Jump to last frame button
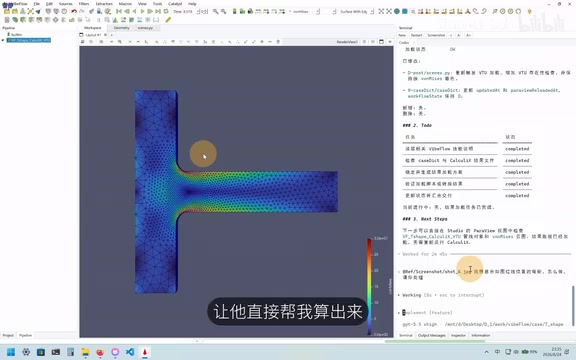This screenshot has height=360, width=576. (x=158, y=12)
